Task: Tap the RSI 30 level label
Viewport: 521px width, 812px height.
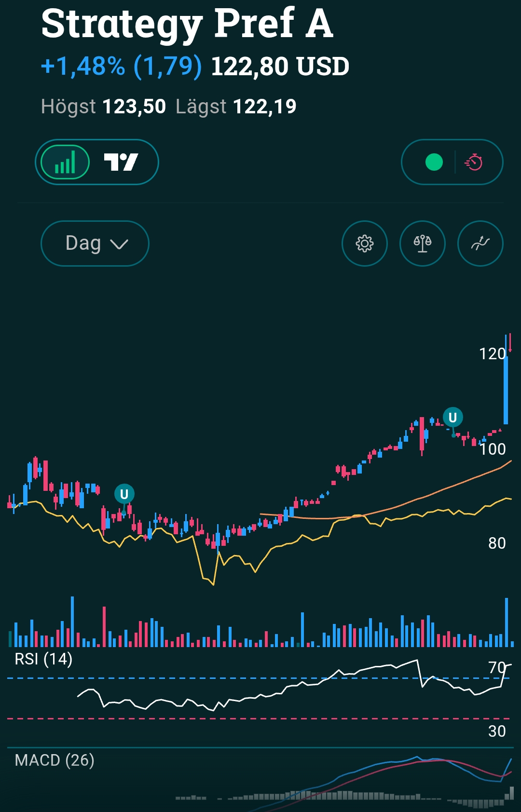Action: coord(497,731)
